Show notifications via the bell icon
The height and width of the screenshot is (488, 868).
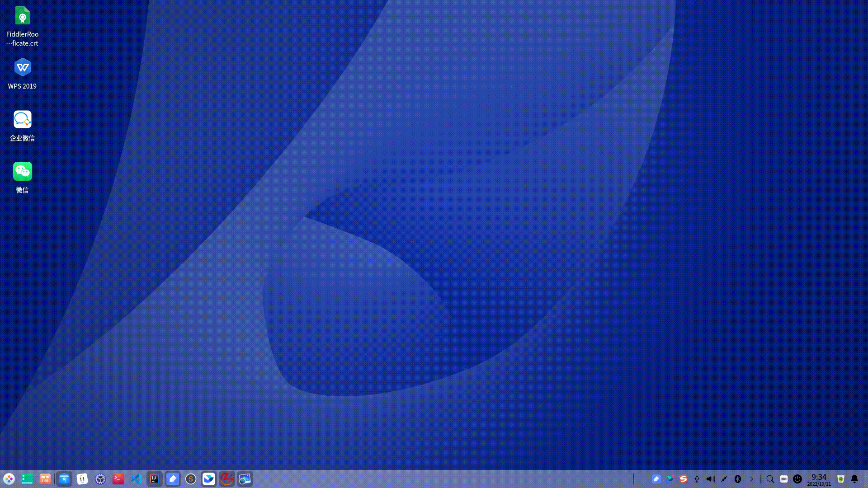(x=854, y=479)
